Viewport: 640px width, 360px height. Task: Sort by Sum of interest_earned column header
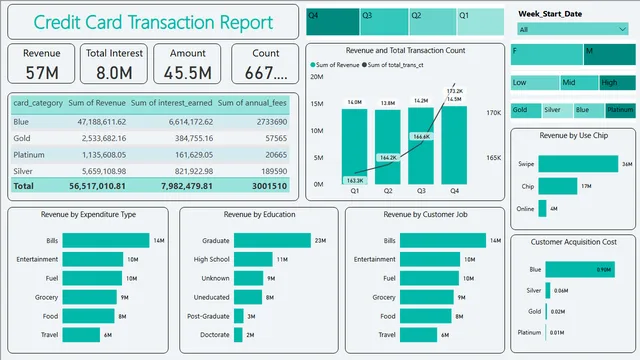pos(171,103)
